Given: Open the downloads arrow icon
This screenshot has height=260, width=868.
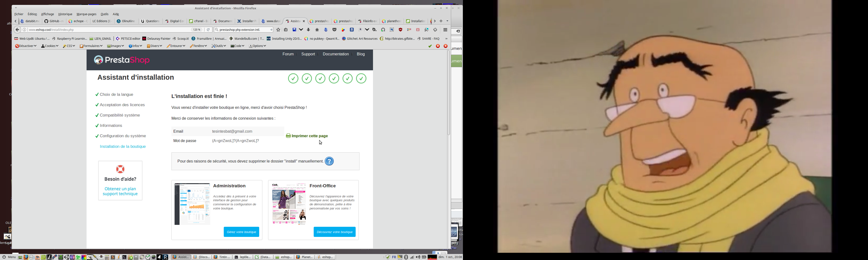Looking at the screenshot, I should point(308,30).
